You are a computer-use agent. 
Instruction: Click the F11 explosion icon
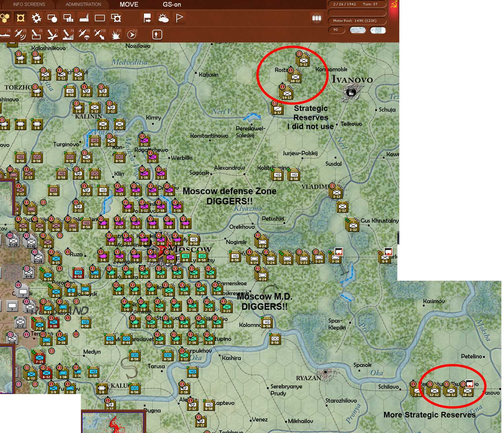[x=116, y=34]
